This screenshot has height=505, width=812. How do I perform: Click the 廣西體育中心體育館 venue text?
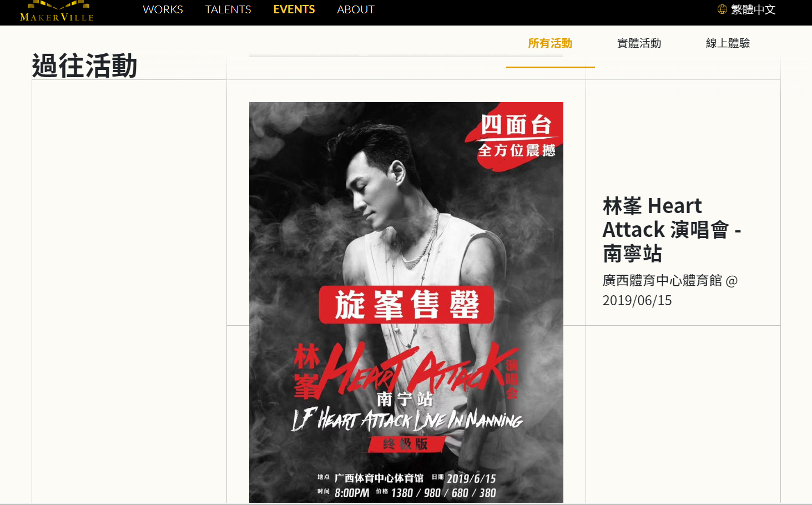coord(662,281)
